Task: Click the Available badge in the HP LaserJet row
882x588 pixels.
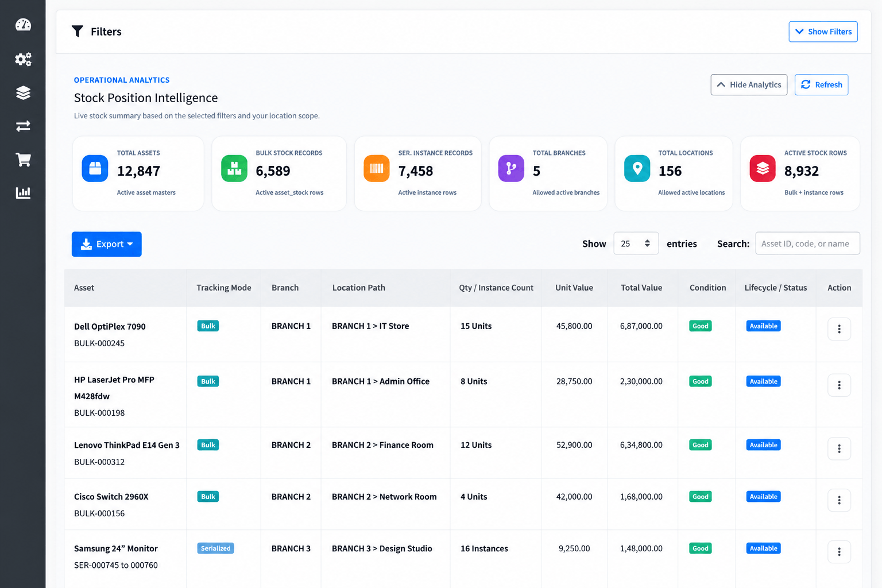Action: click(764, 381)
